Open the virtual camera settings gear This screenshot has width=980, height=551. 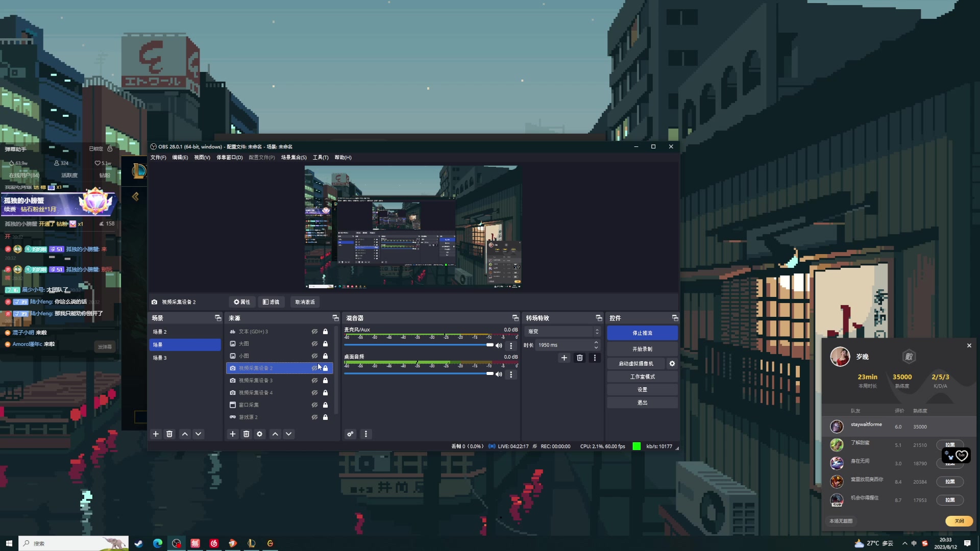(x=672, y=364)
